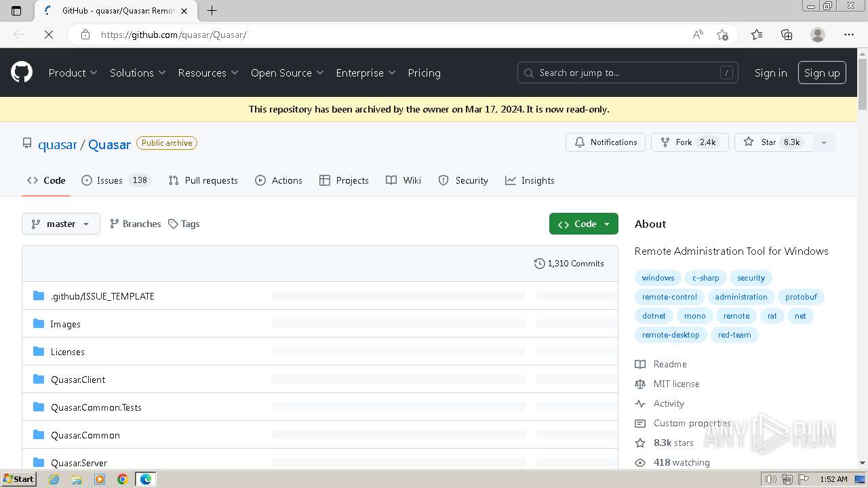This screenshot has width=868, height=488.
Task: Open the Issues tab
Action: click(x=116, y=180)
